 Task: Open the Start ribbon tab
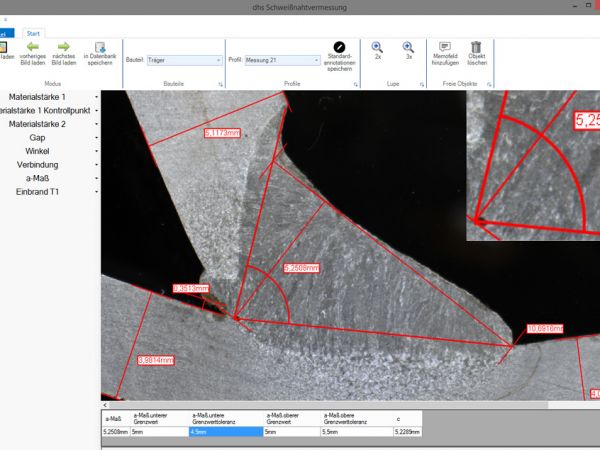click(33, 33)
